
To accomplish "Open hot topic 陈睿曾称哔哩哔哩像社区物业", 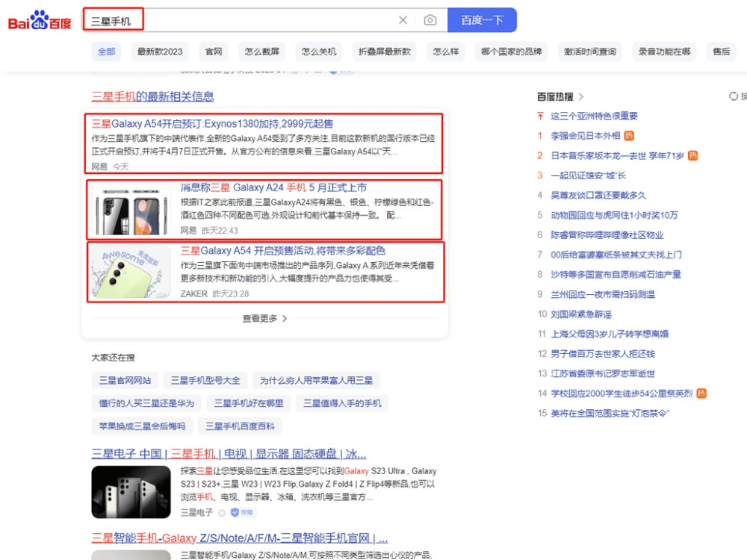I will pos(607,234).
